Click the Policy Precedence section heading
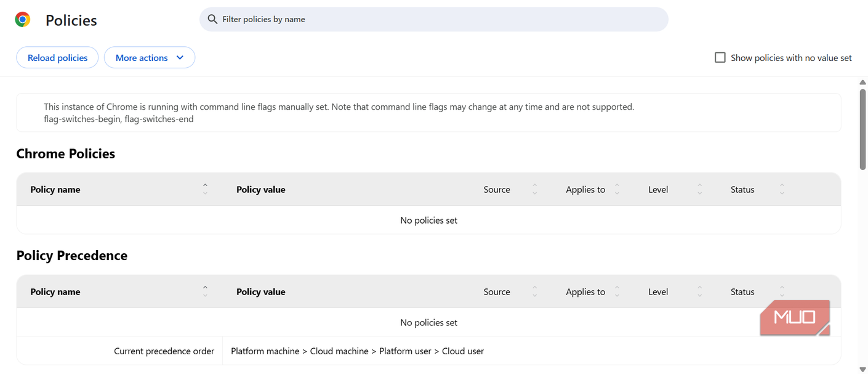Screen dimensions: 868x374 72,256
